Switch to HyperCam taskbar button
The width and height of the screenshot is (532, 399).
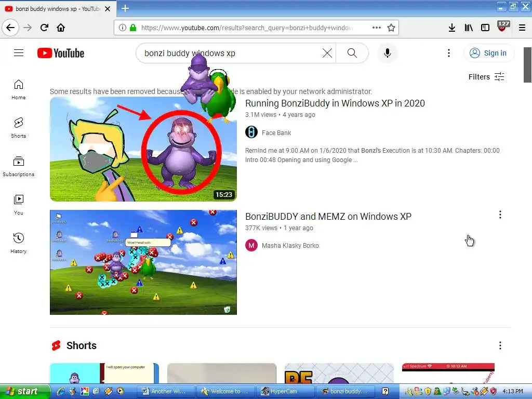(x=286, y=391)
